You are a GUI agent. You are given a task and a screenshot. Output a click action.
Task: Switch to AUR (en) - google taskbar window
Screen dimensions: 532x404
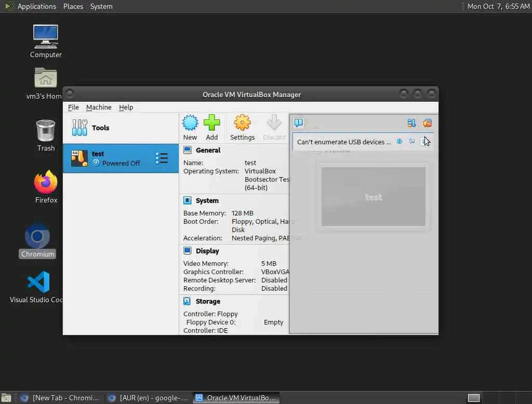coord(148,398)
